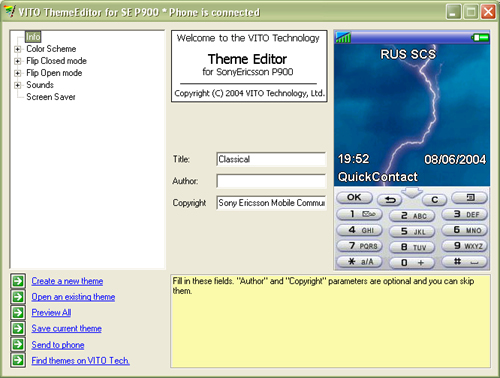Click the 5 JKL key on keypad
The height and width of the screenshot is (378, 500).
[412, 231]
